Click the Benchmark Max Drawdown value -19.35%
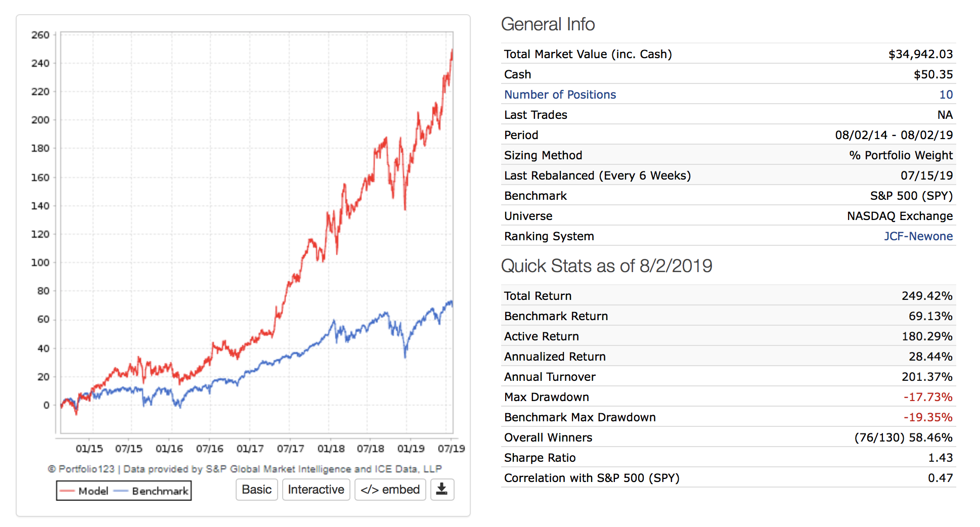980x527 pixels. pos(928,417)
